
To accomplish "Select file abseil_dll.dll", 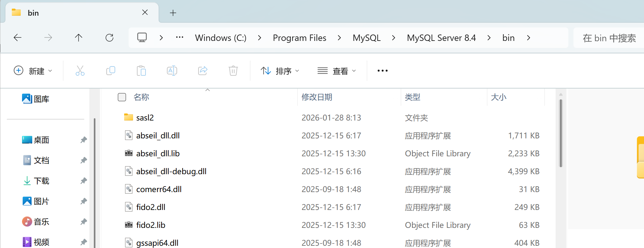I will [158, 136].
